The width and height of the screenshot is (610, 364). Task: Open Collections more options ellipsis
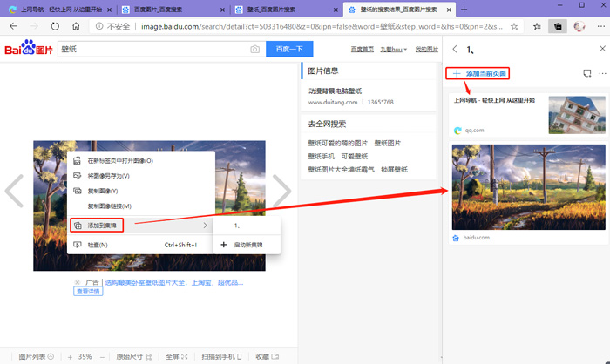[601, 74]
